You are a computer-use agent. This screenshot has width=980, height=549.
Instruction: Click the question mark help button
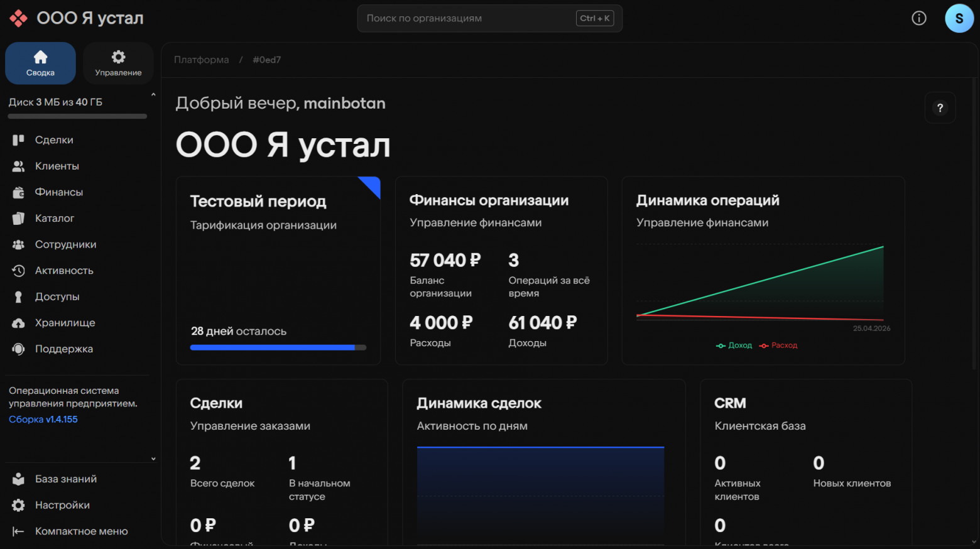pos(940,107)
